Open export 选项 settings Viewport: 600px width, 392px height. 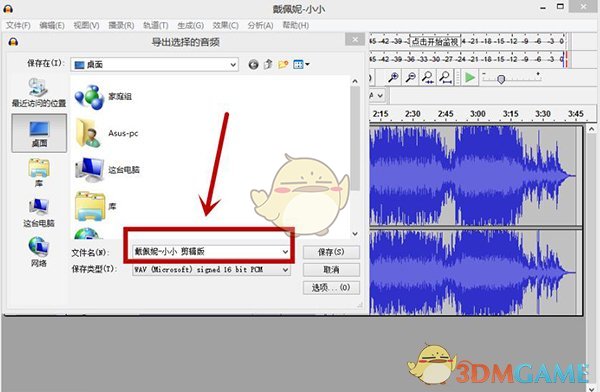[331, 287]
